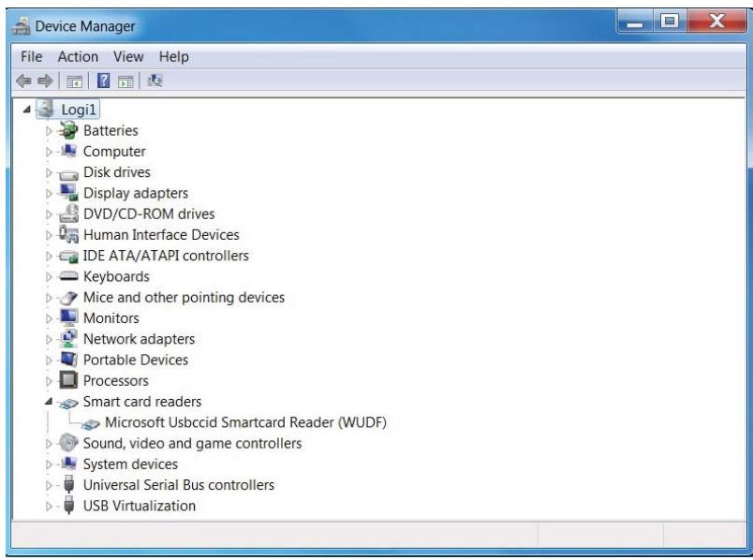Click the Disk drives icon
The width and height of the screenshot is (753, 560).
coord(68,175)
